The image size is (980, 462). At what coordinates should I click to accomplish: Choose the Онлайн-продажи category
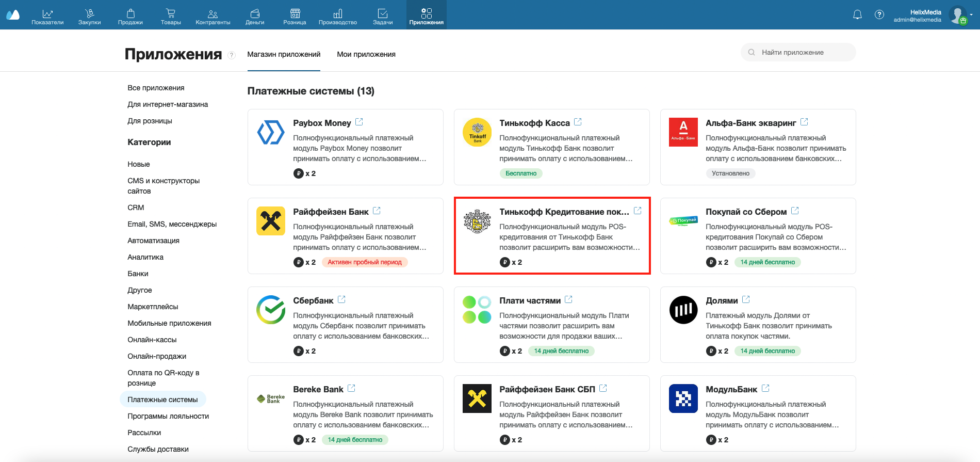coord(157,356)
